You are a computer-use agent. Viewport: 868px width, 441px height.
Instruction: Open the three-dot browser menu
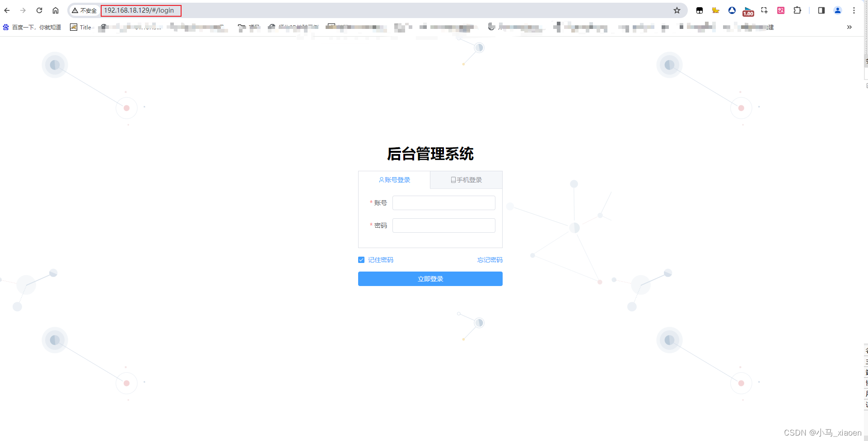(x=854, y=10)
